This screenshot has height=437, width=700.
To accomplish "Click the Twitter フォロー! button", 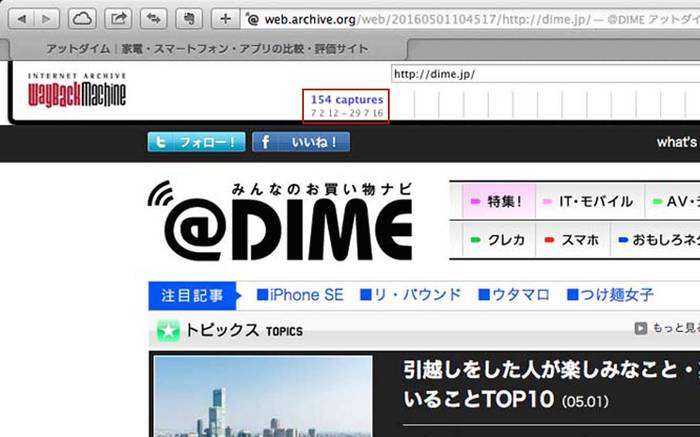I will pyautogui.click(x=196, y=142).
